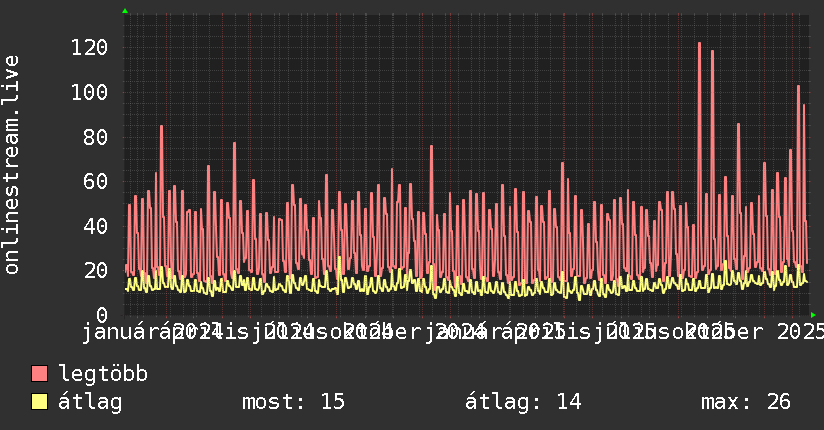Image resolution: width=824 pixels, height=430 pixels.
Task: Click the y-axis label 120
Action: click(89, 48)
